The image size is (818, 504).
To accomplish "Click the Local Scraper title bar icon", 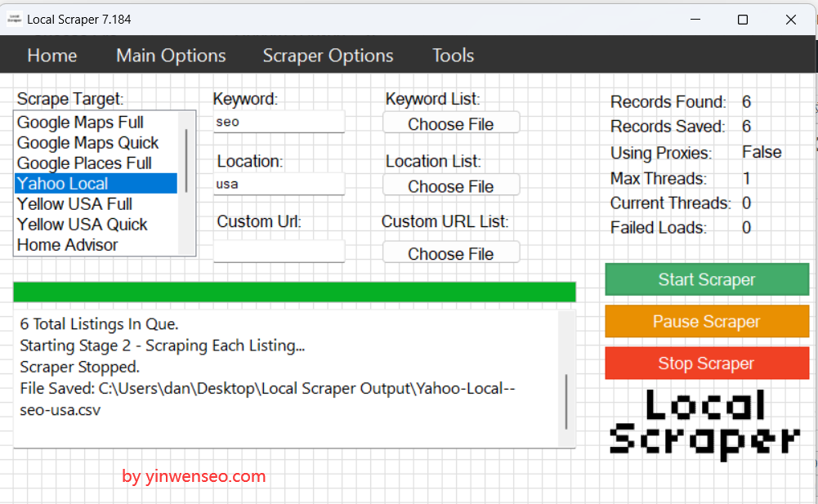I will tap(14, 18).
